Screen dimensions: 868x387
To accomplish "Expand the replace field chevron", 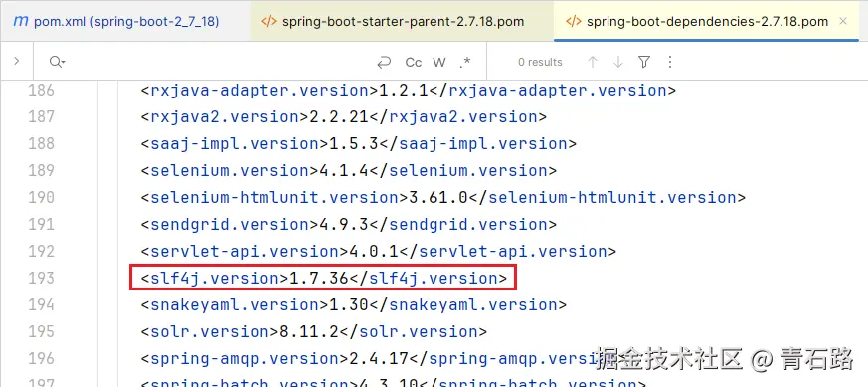I will point(17,61).
